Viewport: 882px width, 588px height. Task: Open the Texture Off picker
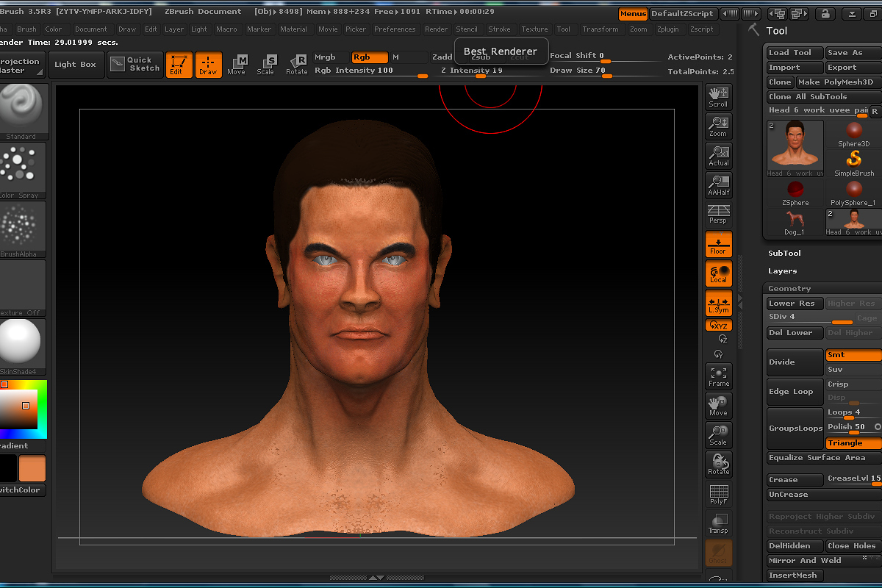[x=21, y=288]
